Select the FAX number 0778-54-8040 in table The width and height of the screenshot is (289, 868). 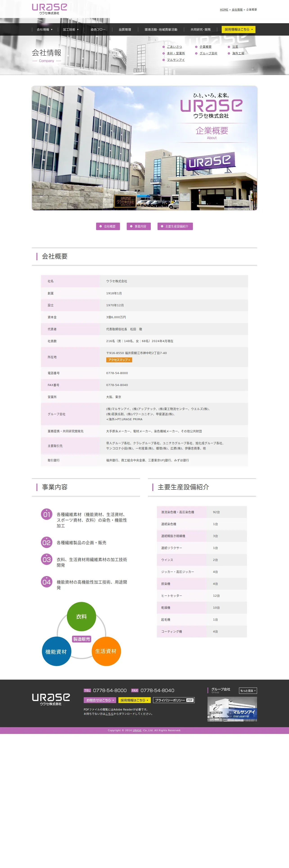pyautogui.click(x=117, y=385)
